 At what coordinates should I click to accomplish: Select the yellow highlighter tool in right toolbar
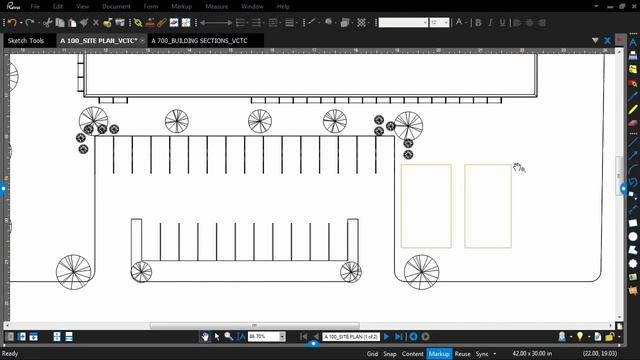coord(633,109)
